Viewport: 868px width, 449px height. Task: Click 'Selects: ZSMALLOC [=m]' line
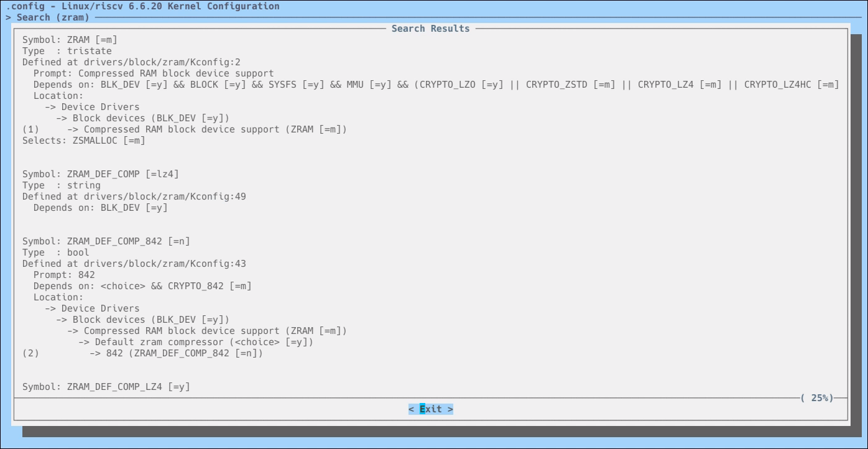[x=83, y=141]
